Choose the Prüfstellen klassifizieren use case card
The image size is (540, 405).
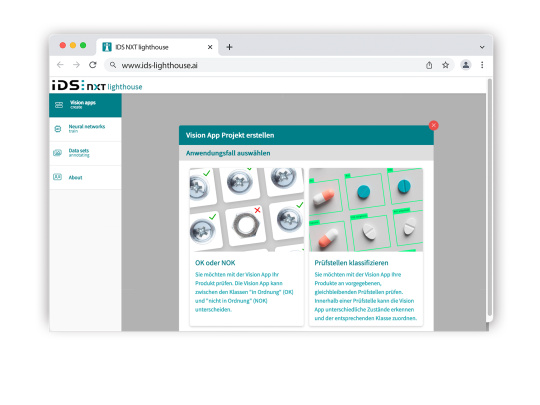coord(366,247)
